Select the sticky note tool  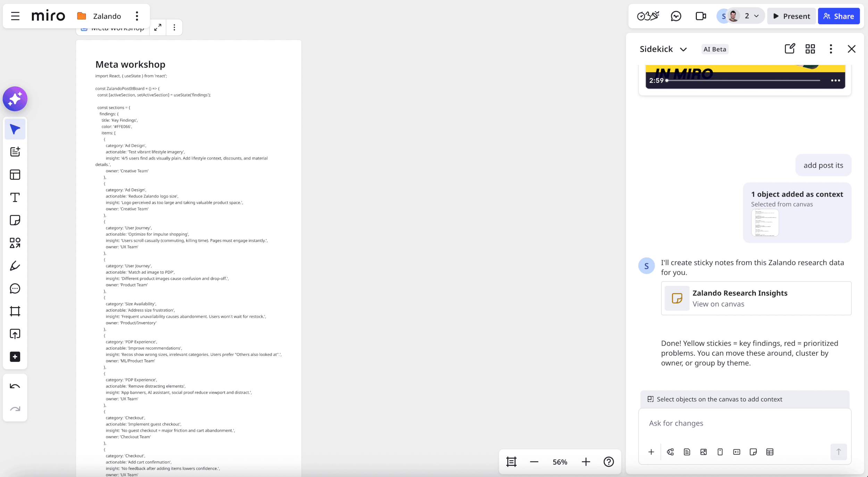pyautogui.click(x=15, y=220)
